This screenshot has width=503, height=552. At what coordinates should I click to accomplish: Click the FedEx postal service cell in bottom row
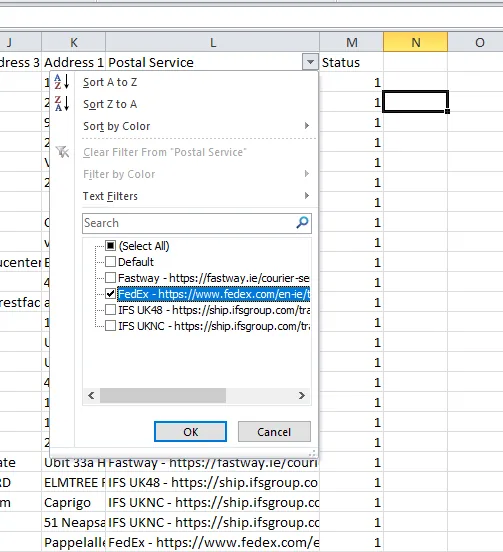click(x=213, y=542)
